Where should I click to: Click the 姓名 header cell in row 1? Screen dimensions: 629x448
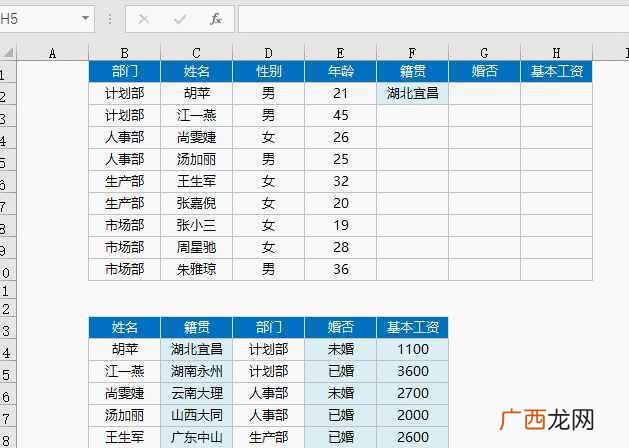196,71
